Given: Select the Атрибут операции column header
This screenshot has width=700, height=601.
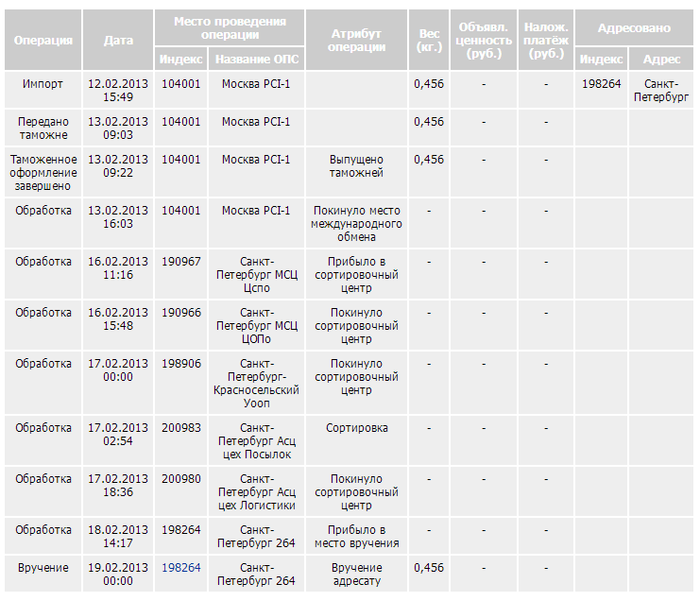Looking at the screenshot, I should (x=356, y=41).
